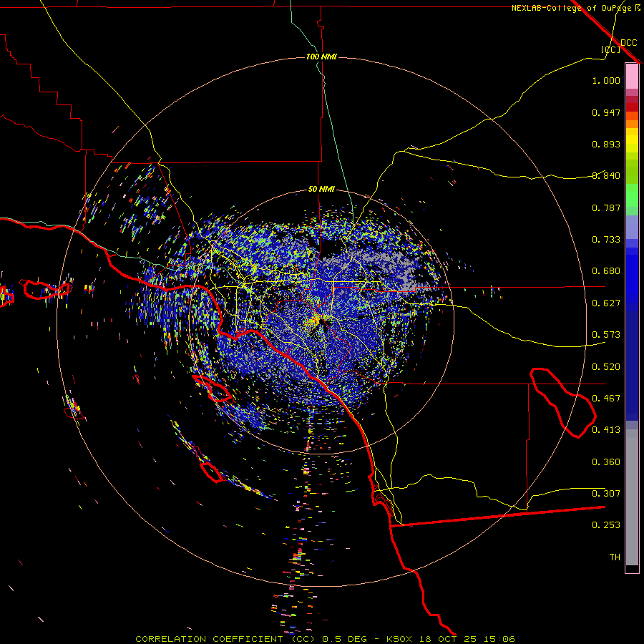Select the 0.787 legend value

(606, 208)
